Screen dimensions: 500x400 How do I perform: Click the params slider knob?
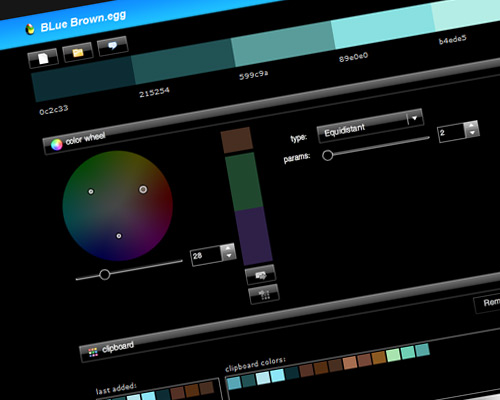coord(328,155)
